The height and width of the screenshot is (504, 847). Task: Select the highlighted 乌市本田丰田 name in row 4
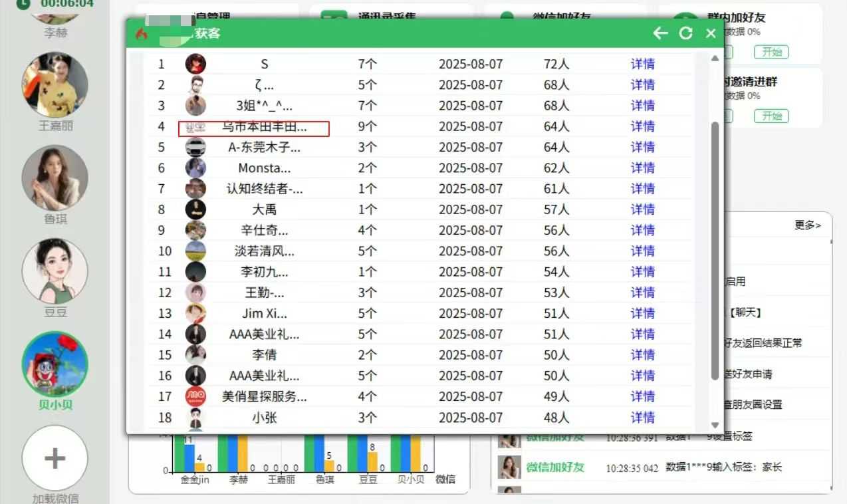click(264, 127)
